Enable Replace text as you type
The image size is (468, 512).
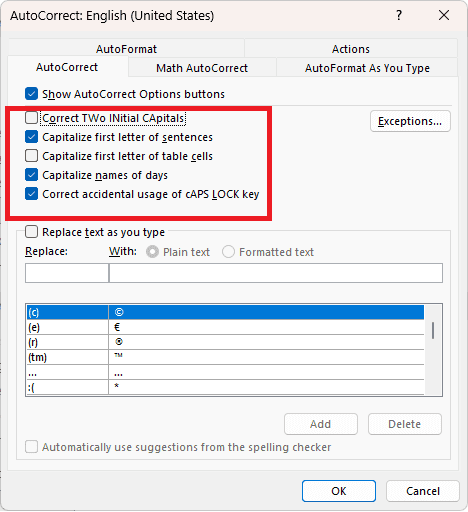[31, 232]
